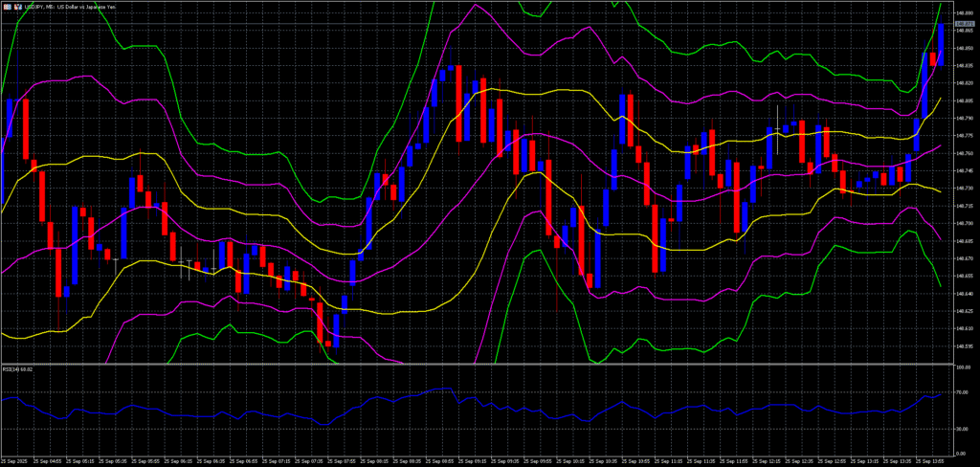Viewport: 980px width, 467px height.
Task: Click the 25 Sep 2025 date label
Action: (x=14, y=461)
